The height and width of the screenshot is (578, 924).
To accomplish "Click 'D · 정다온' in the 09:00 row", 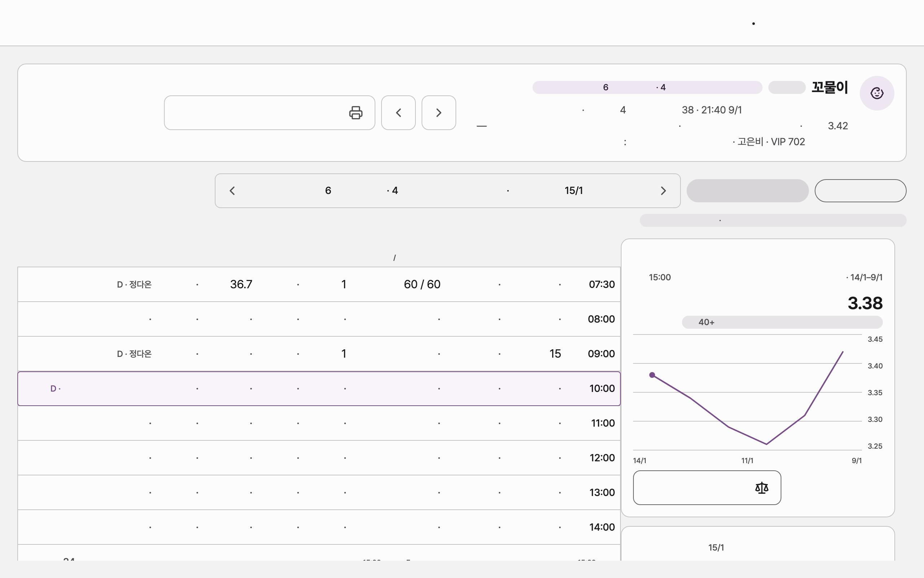I will click(x=134, y=354).
